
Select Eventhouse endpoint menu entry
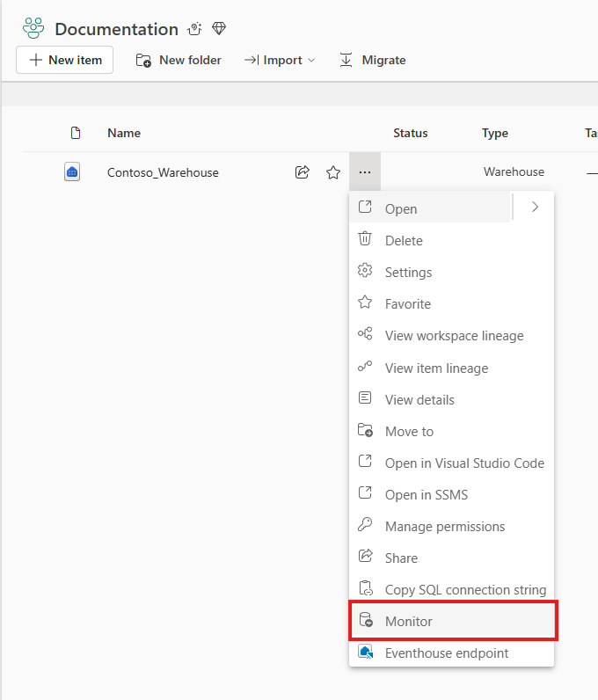(x=451, y=653)
